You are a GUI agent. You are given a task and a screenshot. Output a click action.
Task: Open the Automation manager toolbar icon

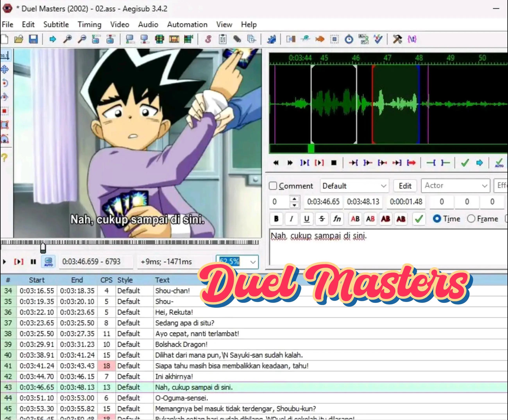coord(271,39)
